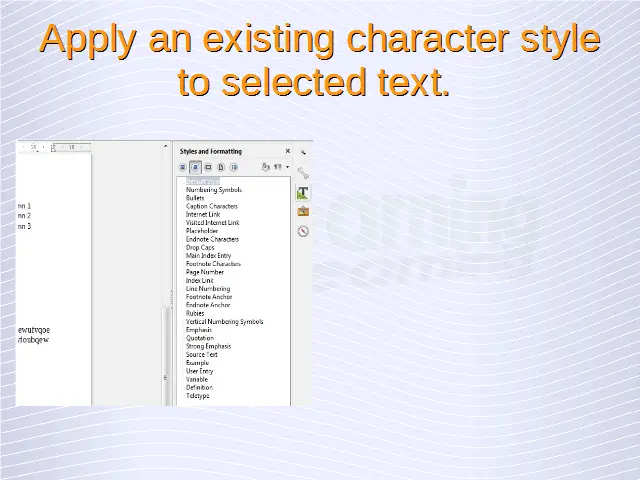Close the Styles and Formatting panel
The image size is (640, 480).
pyautogui.click(x=288, y=152)
